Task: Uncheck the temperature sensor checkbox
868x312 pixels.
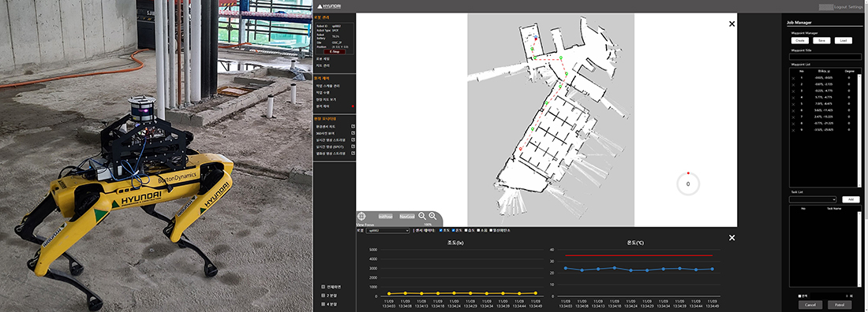Action: click(x=454, y=230)
